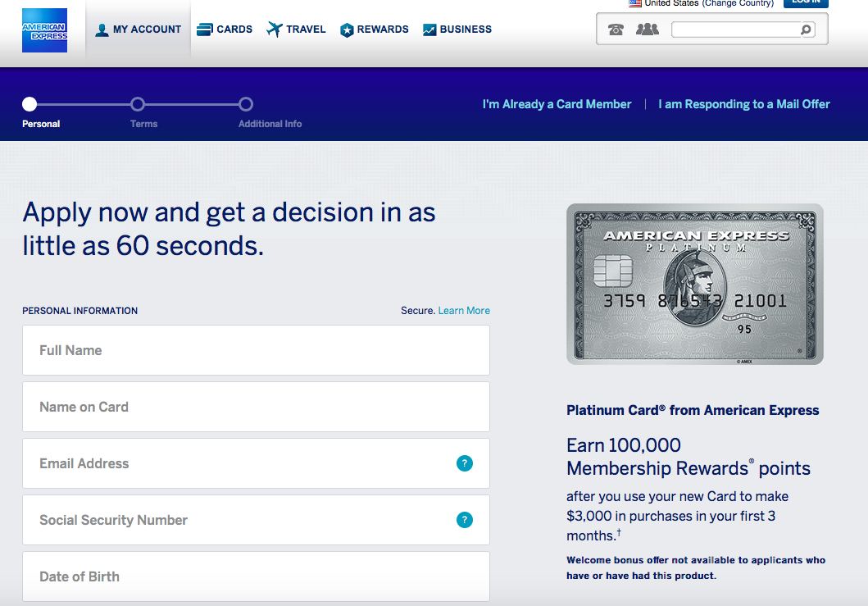Image resolution: width=868 pixels, height=606 pixels.
Task: Click the telephone contact icon
Action: (616, 30)
